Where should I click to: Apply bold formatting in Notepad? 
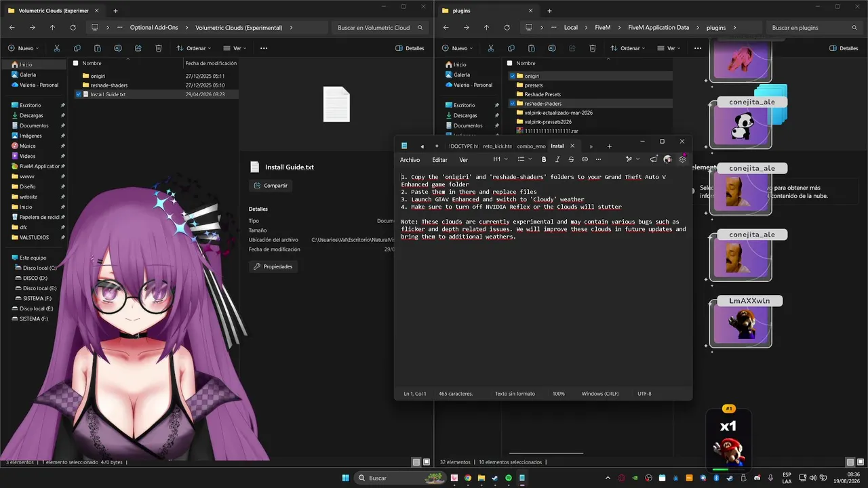click(544, 159)
